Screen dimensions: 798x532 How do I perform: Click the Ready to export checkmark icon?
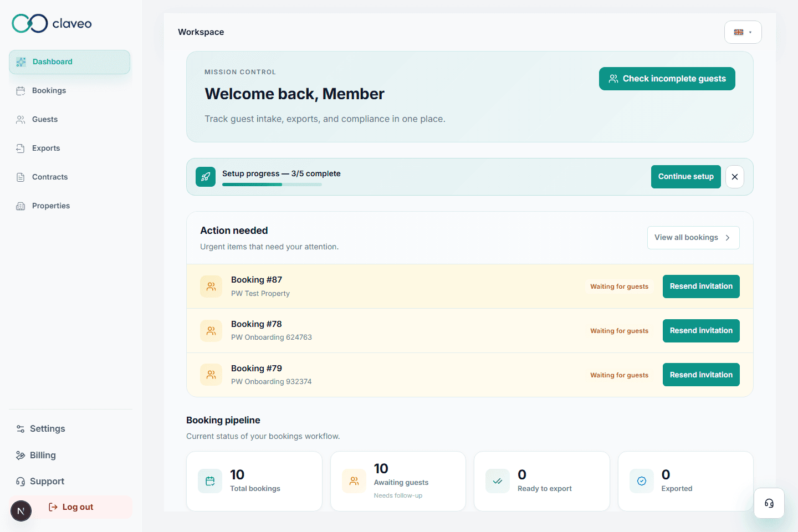click(498, 481)
